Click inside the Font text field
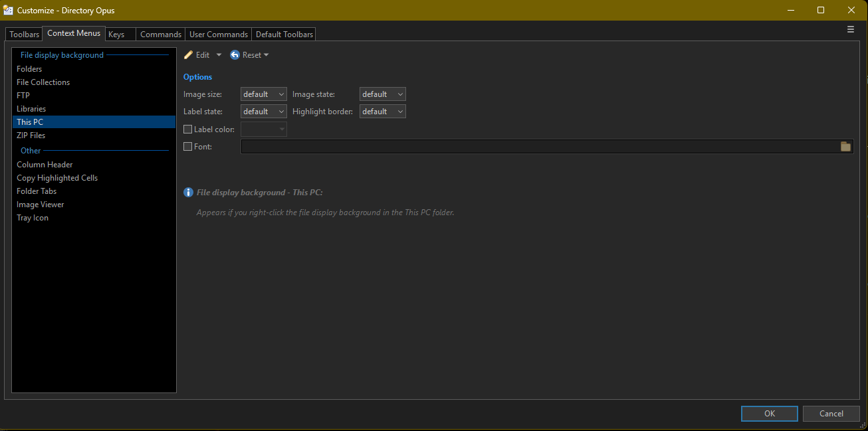The width and height of the screenshot is (868, 431). 538,147
